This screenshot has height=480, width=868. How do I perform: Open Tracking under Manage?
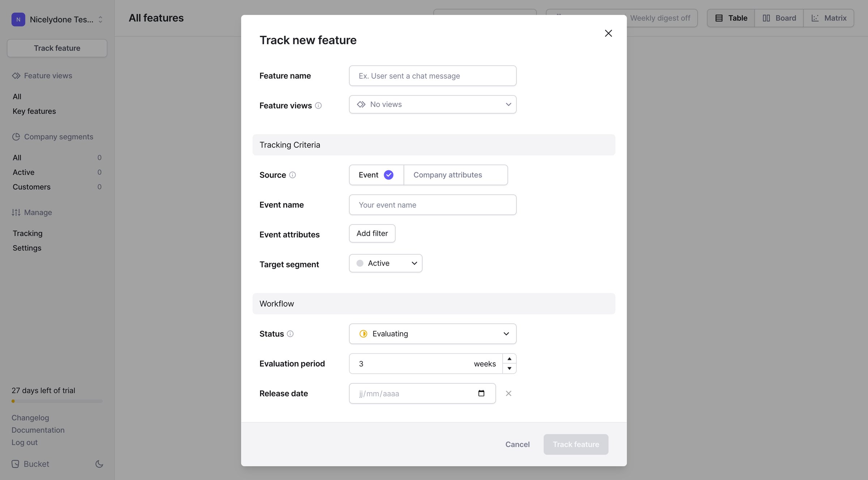tap(27, 233)
